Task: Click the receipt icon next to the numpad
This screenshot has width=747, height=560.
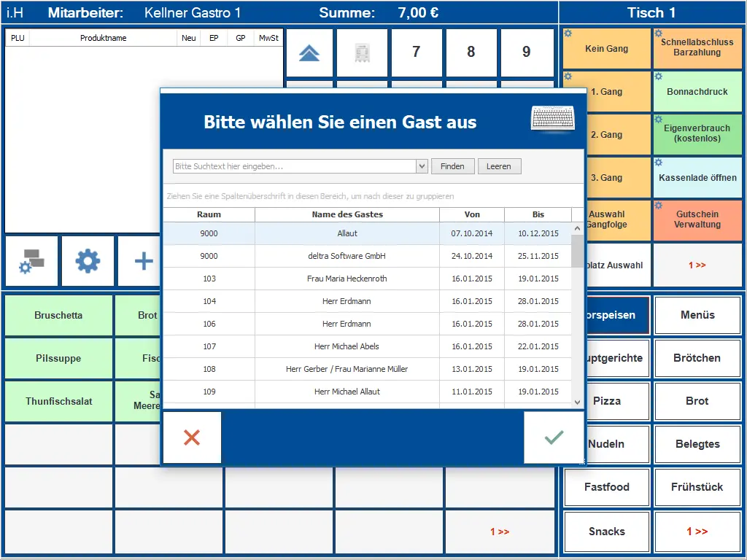Action: coord(363,52)
